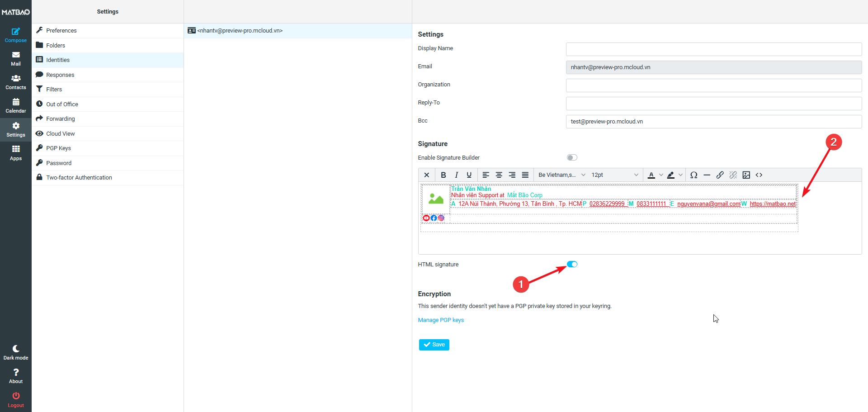Image resolution: width=868 pixels, height=412 pixels.
Task: Click the insert link icon
Action: 720,175
